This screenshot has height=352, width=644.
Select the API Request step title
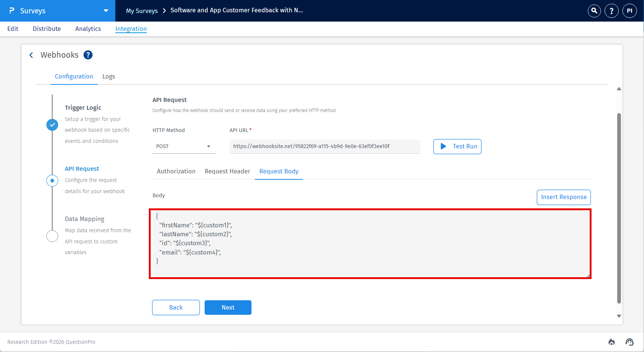pyautogui.click(x=82, y=169)
